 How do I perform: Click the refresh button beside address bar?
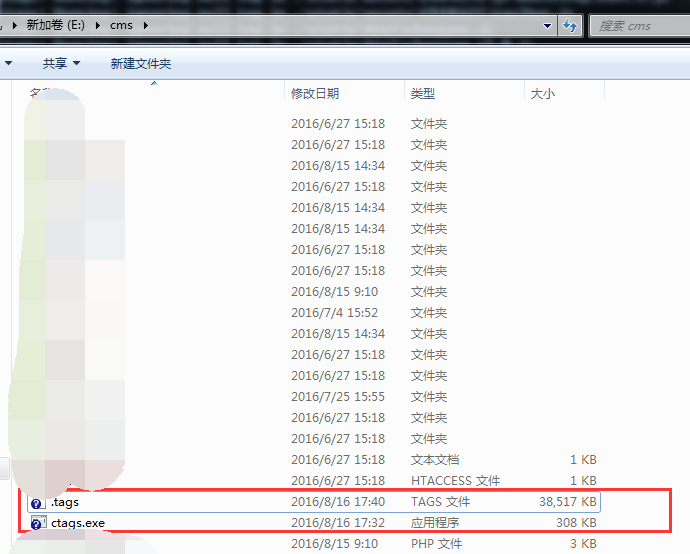(x=570, y=26)
